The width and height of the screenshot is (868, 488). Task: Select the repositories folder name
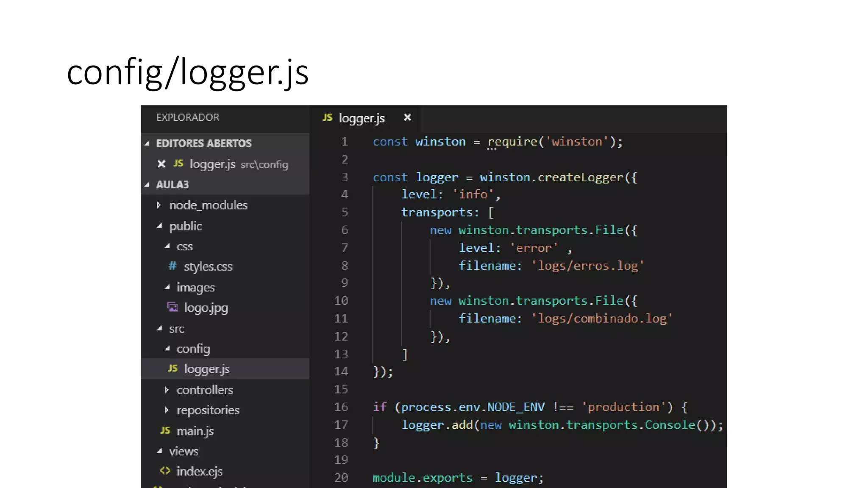[x=208, y=410]
